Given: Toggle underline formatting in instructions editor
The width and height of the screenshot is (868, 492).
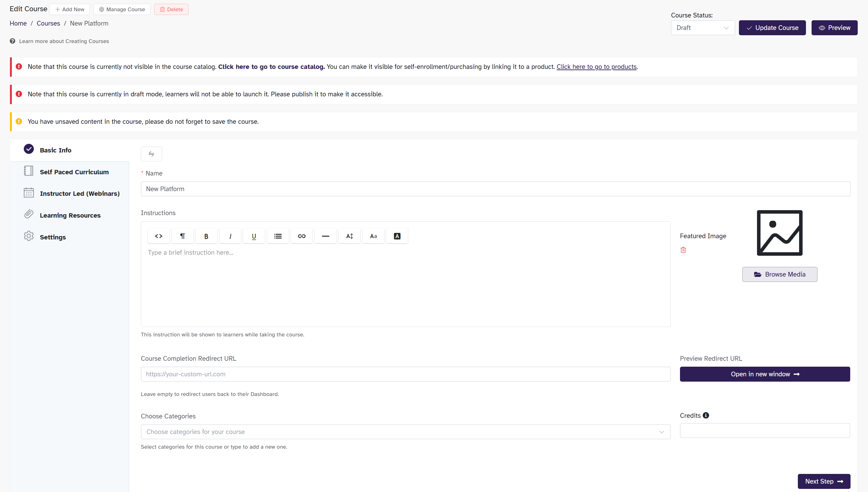Looking at the screenshot, I should 254,236.
